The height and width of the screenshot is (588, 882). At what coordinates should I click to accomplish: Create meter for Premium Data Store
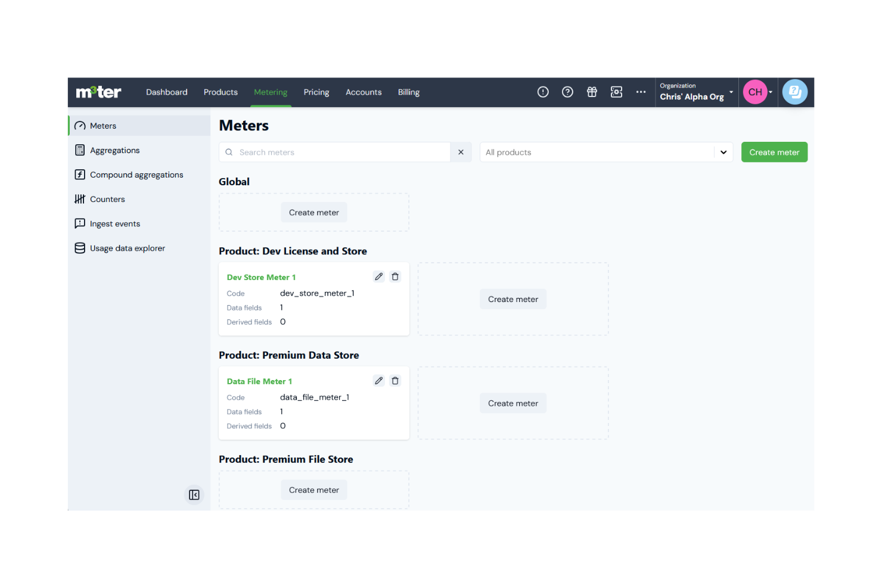coord(513,403)
